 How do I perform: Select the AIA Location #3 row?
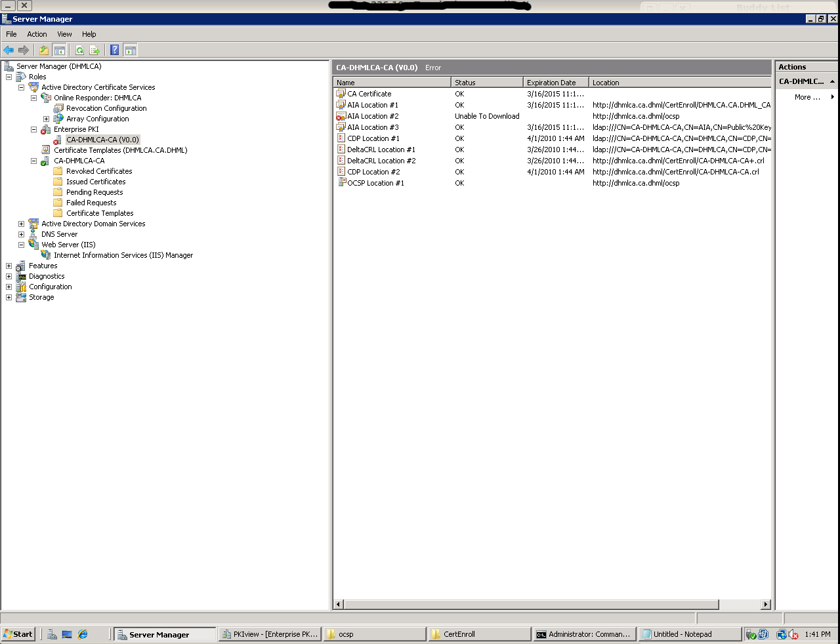[x=553, y=127]
